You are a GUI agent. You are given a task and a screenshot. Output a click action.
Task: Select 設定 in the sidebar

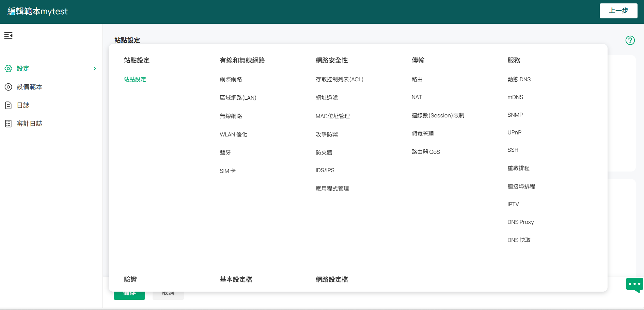(x=23, y=68)
